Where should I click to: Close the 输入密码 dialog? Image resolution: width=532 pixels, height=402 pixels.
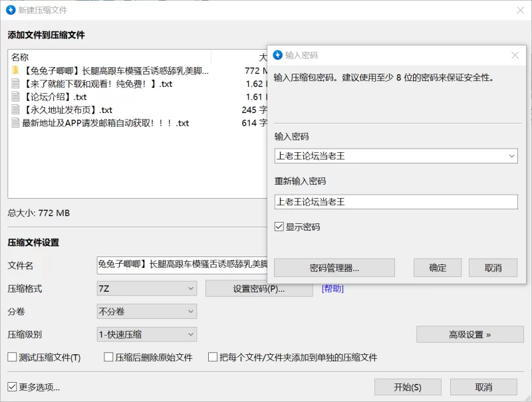click(515, 55)
